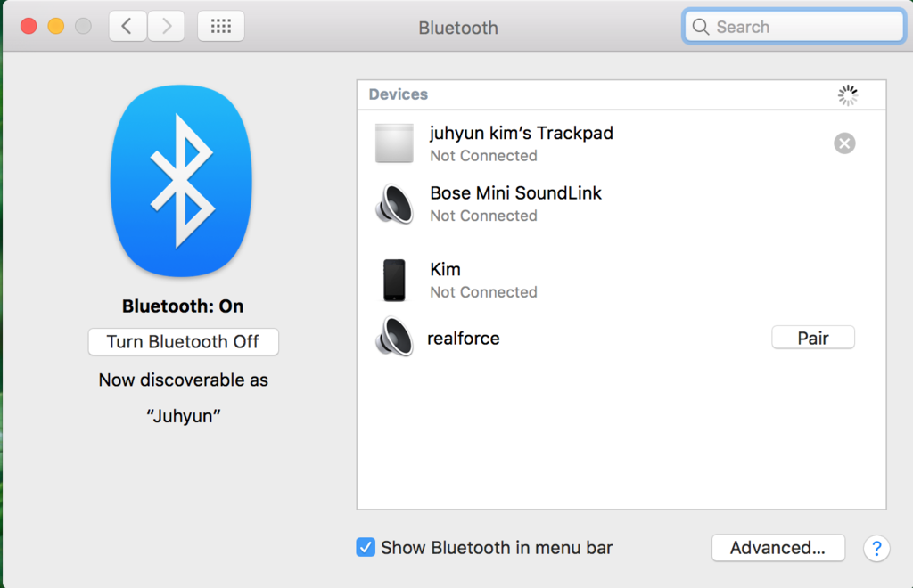
Task: Click the back navigation arrow
Action: (x=127, y=26)
